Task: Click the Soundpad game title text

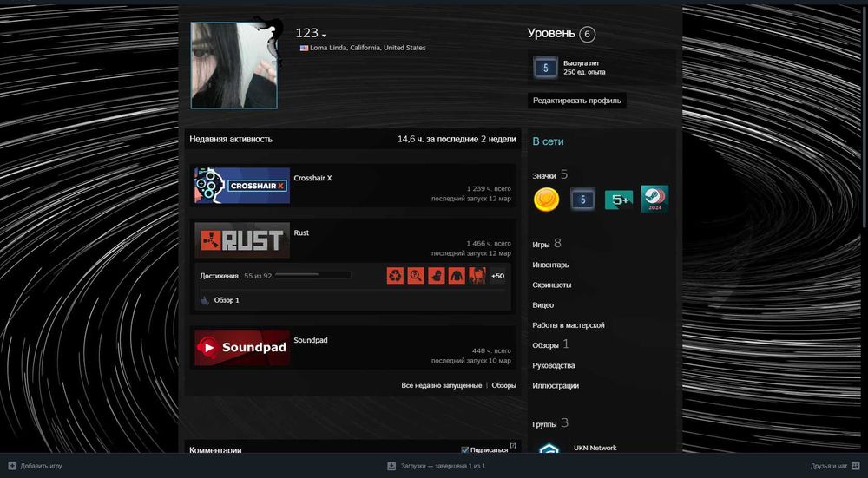Action: (311, 340)
